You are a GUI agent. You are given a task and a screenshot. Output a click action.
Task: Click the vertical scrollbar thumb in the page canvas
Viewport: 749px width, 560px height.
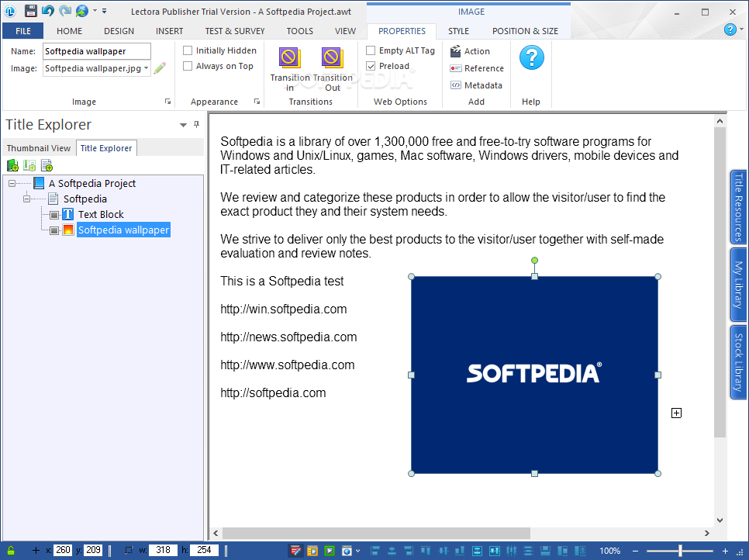pos(720,282)
